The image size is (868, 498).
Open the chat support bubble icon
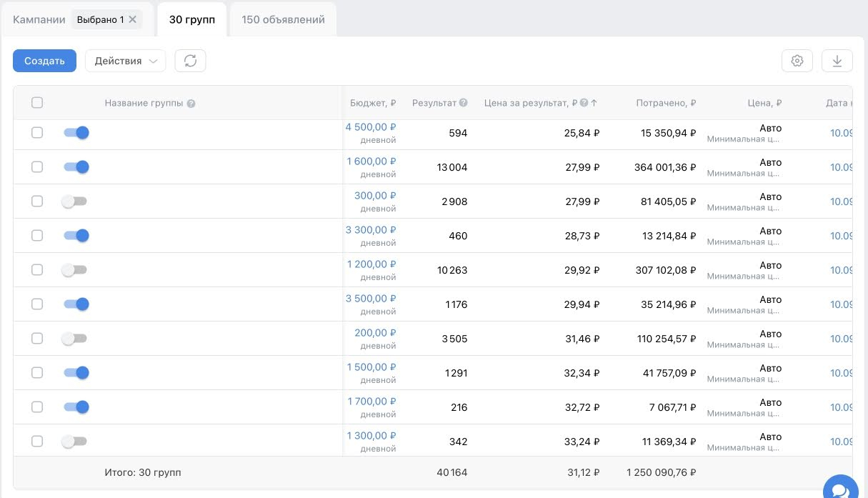(x=839, y=489)
